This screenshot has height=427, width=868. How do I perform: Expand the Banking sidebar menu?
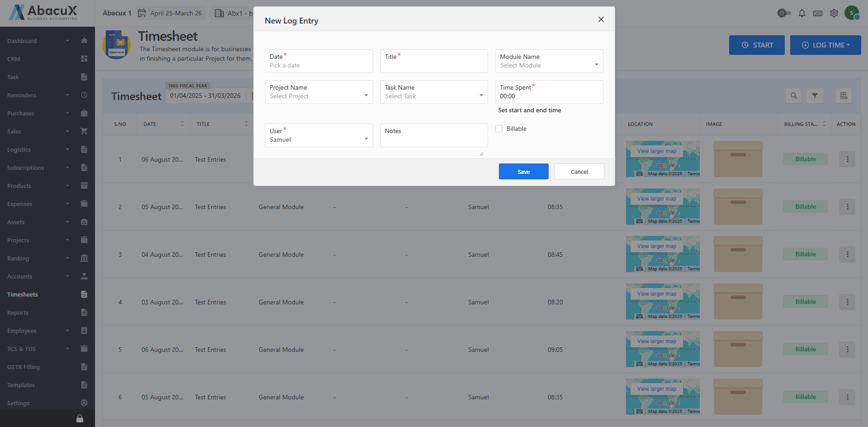pyautogui.click(x=18, y=258)
